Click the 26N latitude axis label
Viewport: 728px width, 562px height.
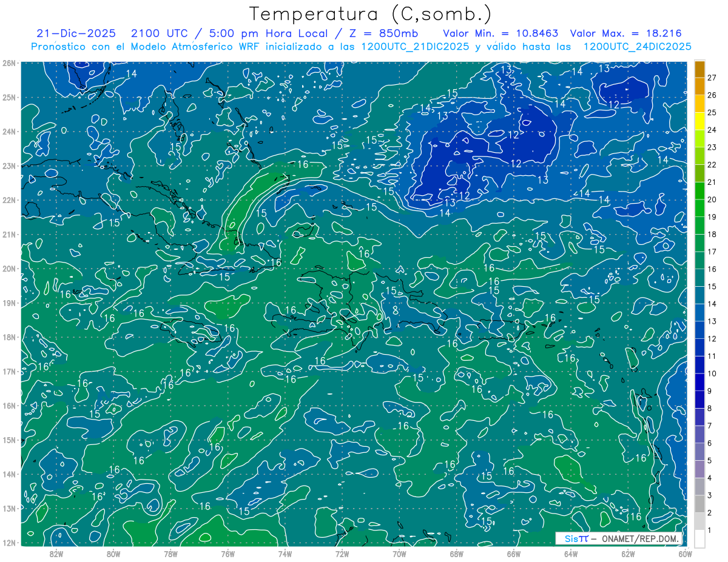(9, 63)
